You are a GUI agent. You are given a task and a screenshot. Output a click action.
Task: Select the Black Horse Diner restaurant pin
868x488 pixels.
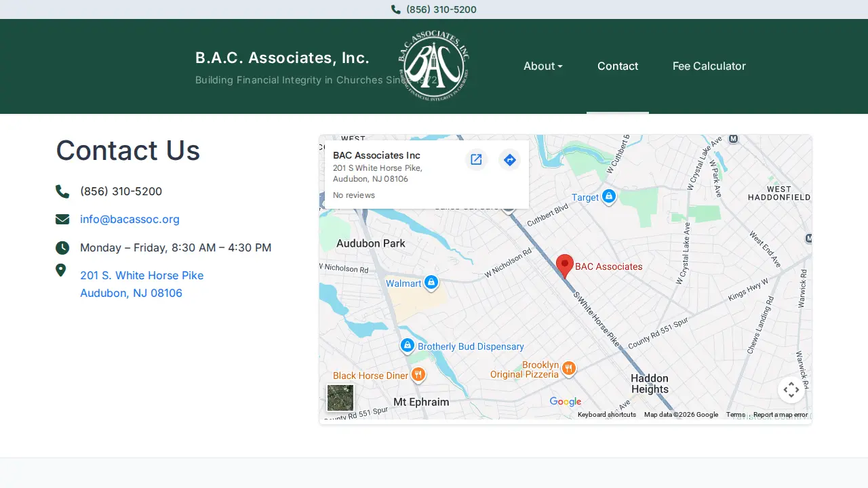[418, 375]
